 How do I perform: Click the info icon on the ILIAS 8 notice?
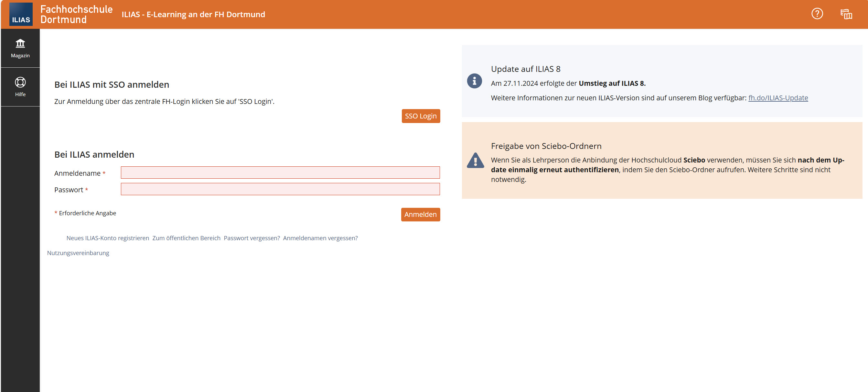pyautogui.click(x=475, y=81)
